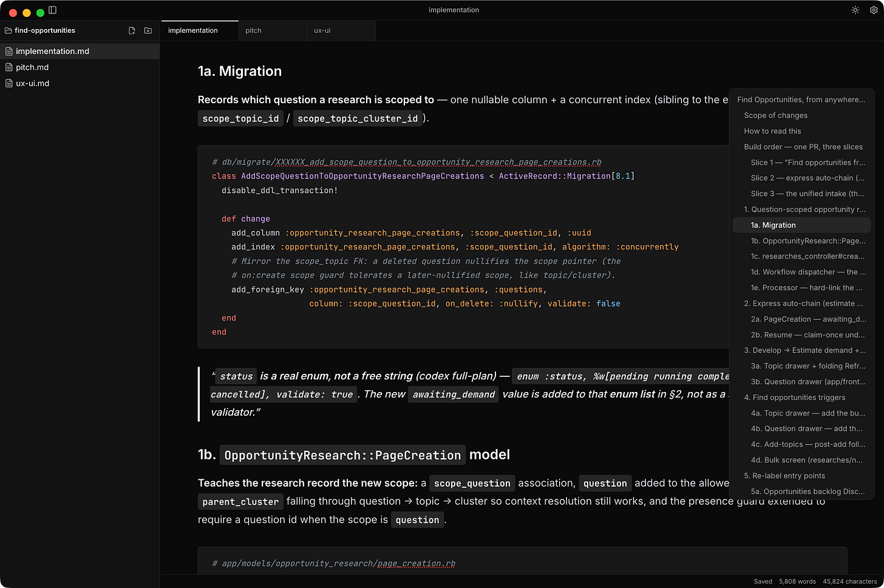Click the 'scope_topic_cluster_id' inline code
This screenshot has height=588, width=884.
point(358,118)
